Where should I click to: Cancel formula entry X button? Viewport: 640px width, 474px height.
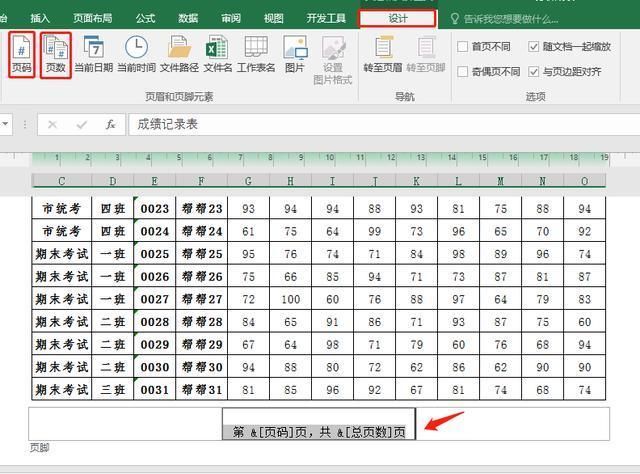point(52,125)
